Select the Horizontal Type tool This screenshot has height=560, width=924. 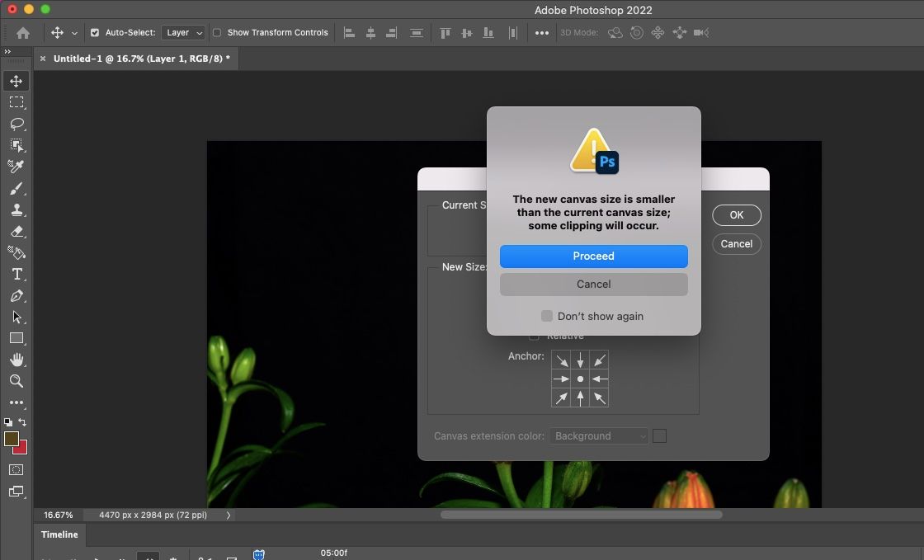click(x=16, y=275)
